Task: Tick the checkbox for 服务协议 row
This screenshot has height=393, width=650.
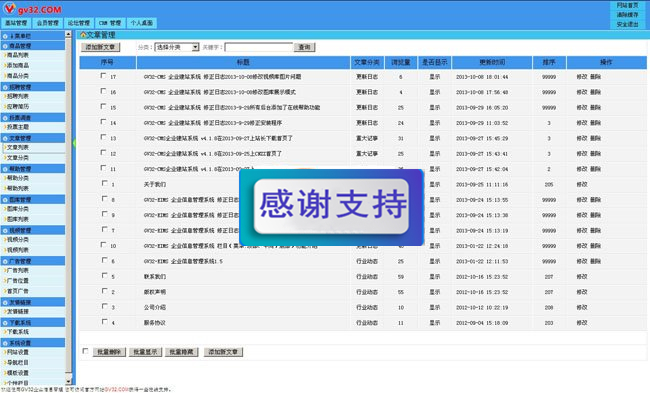Action: tap(104, 322)
